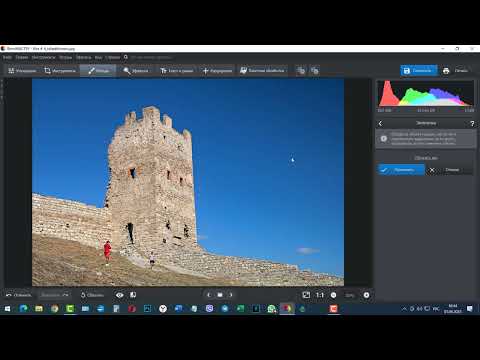The width and height of the screenshot is (480, 360).
Task: Click the zoom percentage field
Action: click(349, 295)
